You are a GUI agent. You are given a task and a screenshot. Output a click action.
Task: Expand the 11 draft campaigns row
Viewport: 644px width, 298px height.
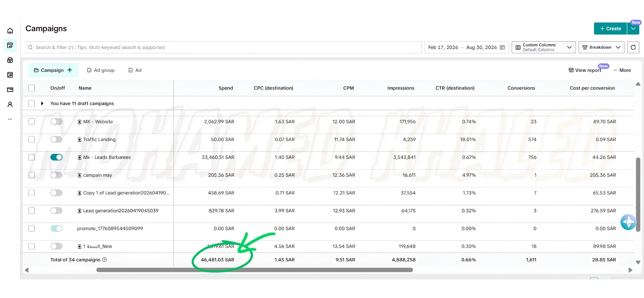tap(42, 104)
